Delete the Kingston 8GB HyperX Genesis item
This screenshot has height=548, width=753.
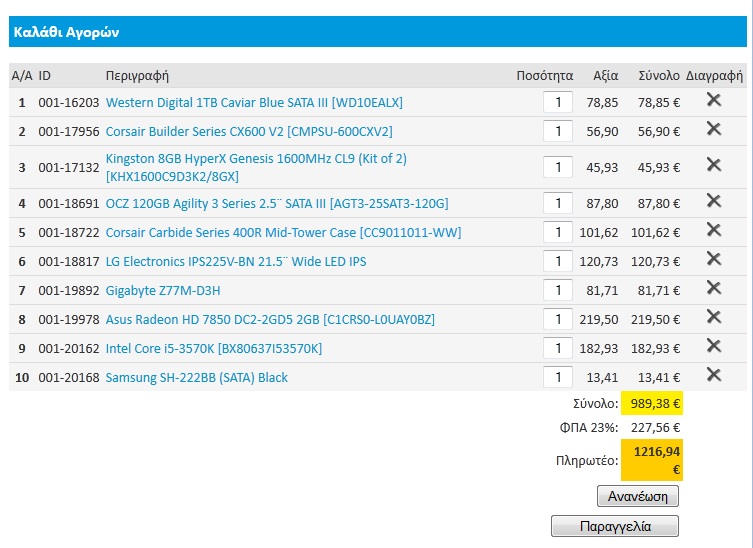(x=714, y=165)
